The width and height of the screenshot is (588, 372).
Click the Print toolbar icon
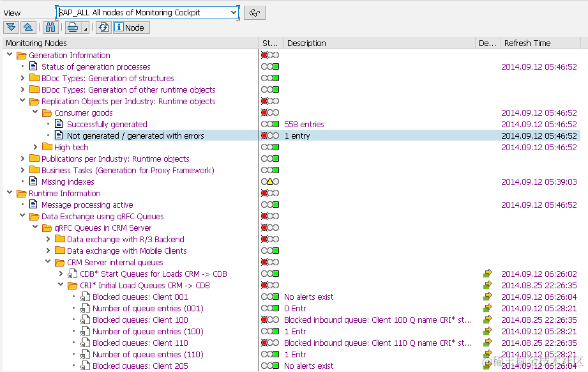click(73, 27)
